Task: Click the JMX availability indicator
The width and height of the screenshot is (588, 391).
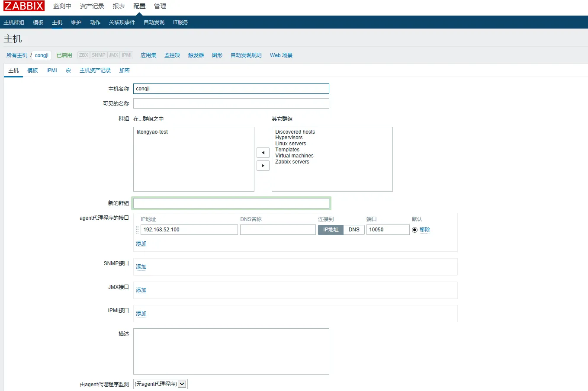Action: [113, 55]
